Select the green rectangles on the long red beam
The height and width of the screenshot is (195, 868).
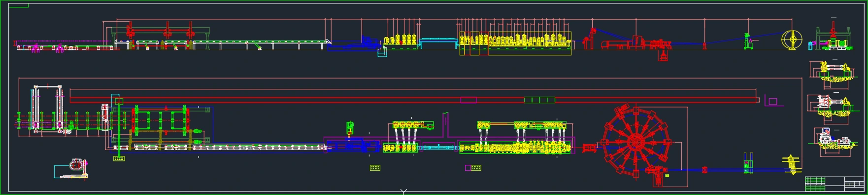(x=539, y=100)
